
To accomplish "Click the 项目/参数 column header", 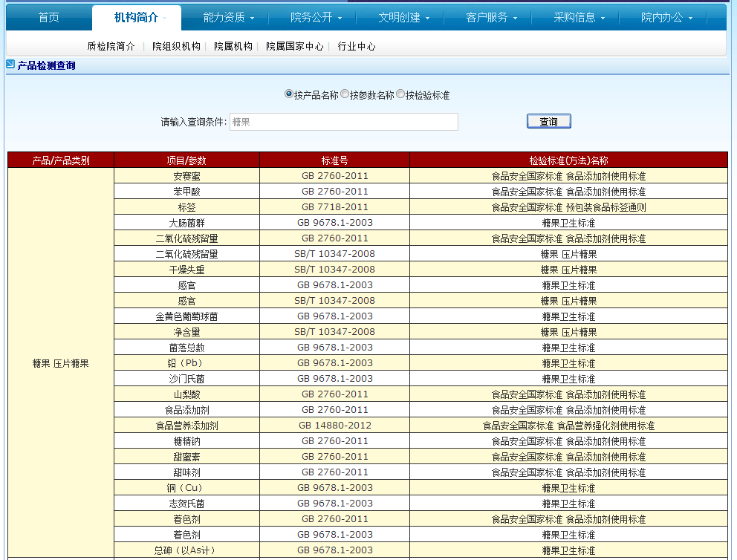I will 186,160.
